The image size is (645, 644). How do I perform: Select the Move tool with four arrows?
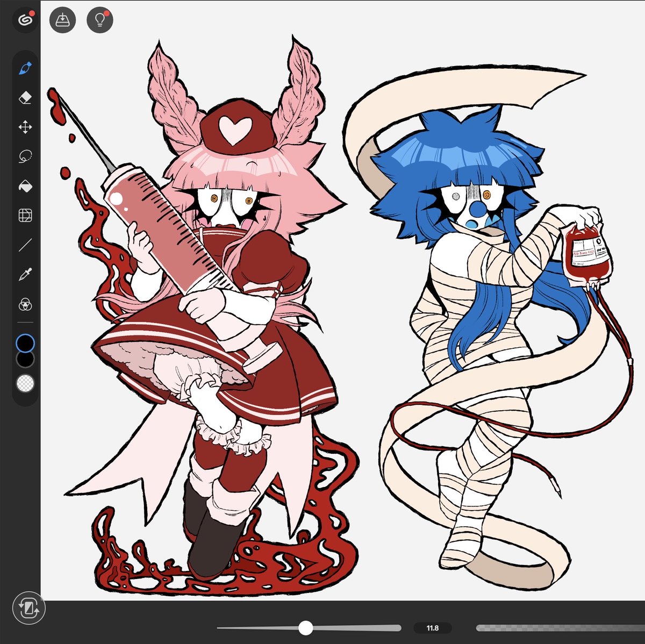25,127
